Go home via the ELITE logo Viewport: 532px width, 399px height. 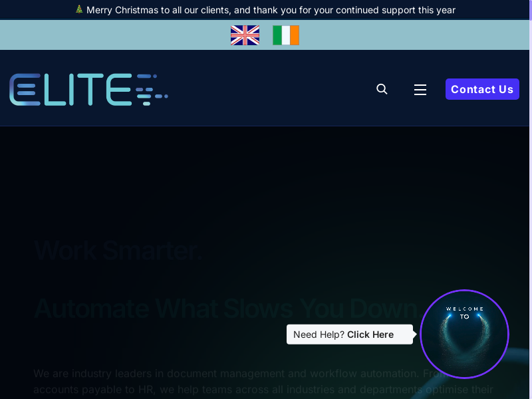tap(73, 90)
